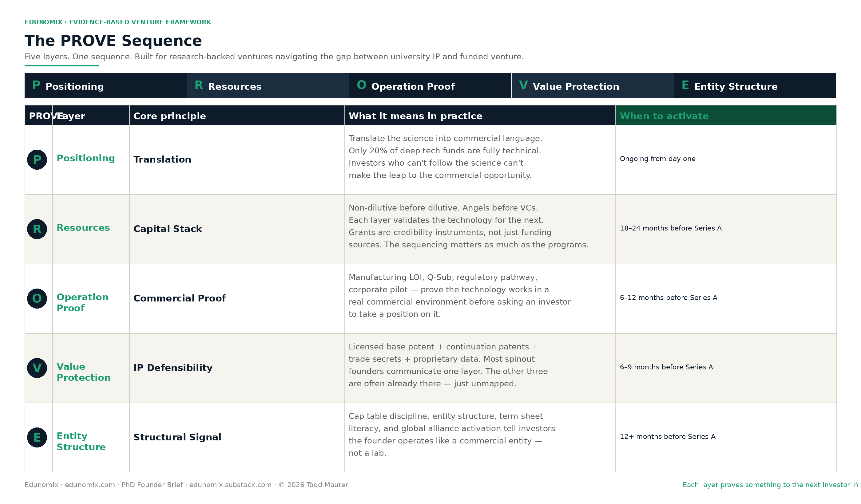Click the 'Capital Stack' principle cell

click(x=237, y=229)
